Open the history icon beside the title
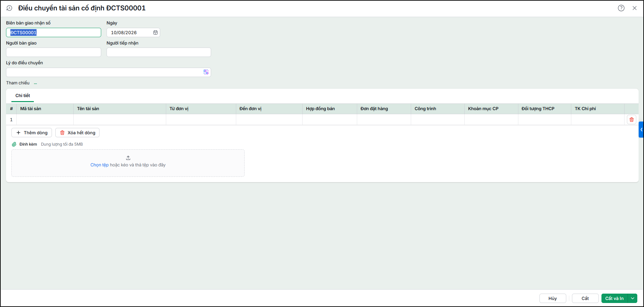The image size is (644, 307). point(9,8)
